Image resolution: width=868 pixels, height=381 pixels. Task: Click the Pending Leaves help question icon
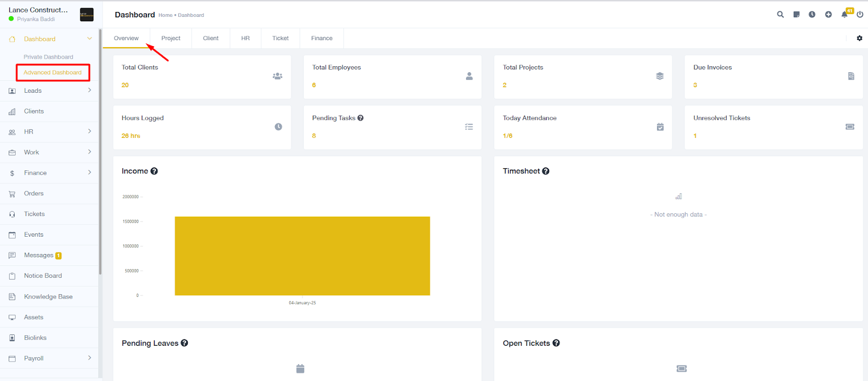184,343
